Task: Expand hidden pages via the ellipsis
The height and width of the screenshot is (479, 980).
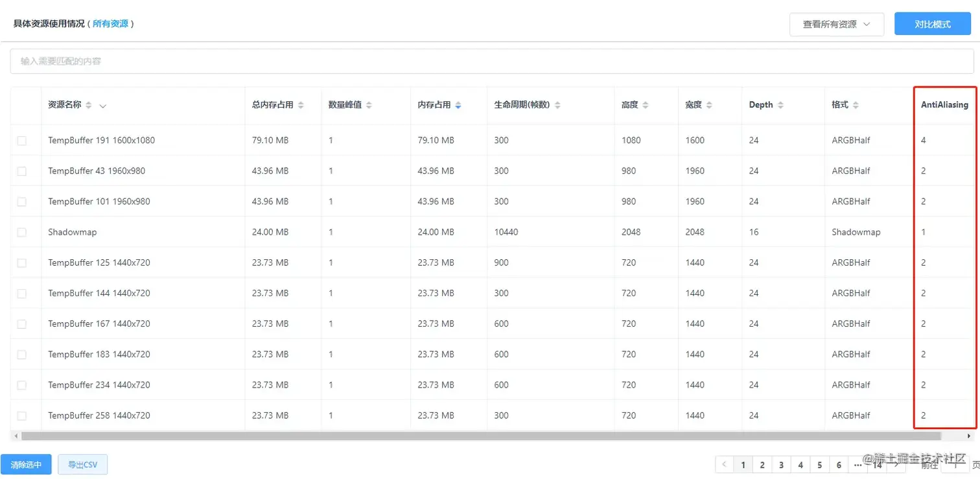Action: click(859, 464)
